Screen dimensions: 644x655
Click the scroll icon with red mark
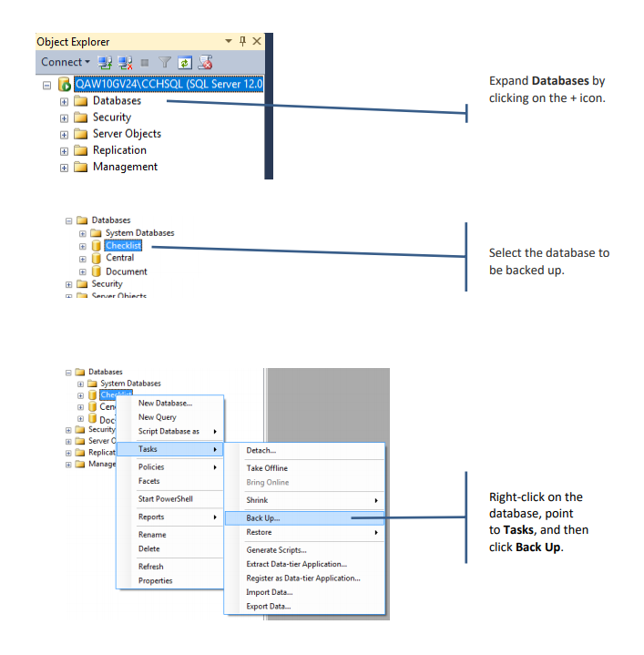(205, 62)
